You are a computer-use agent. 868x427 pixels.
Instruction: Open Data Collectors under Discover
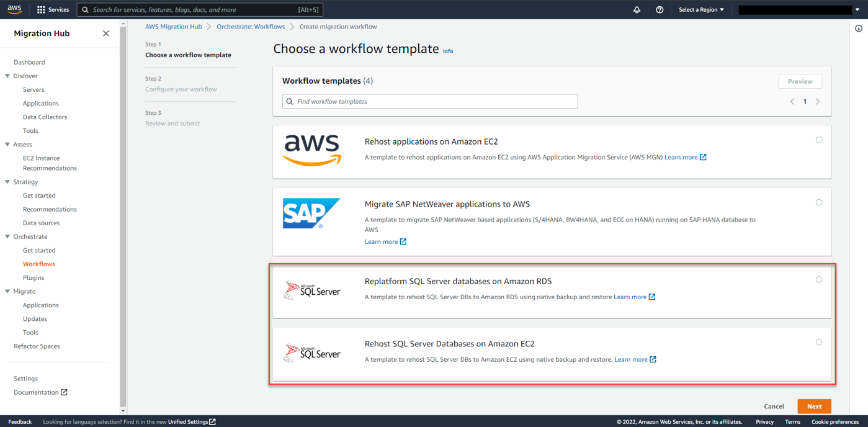tap(45, 117)
